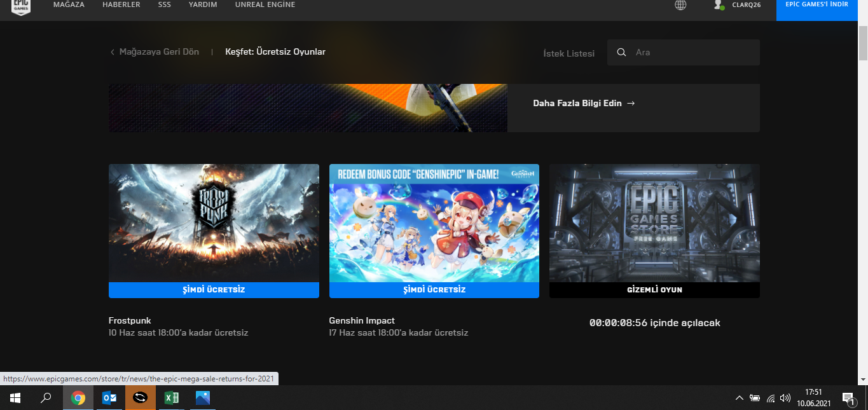This screenshot has height=410, width=868.
Task: Open the Frostpunk game thumbnail
Action: coord(214,223)
